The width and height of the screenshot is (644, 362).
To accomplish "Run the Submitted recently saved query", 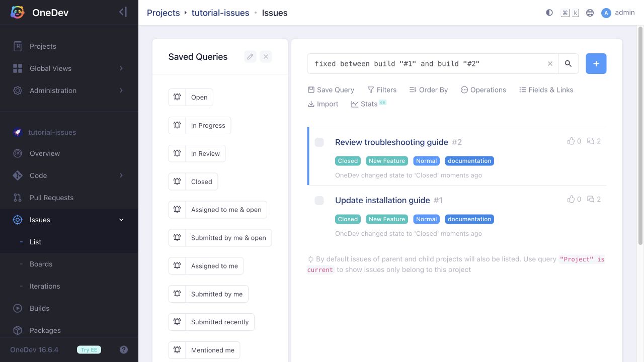I will 220,322.
